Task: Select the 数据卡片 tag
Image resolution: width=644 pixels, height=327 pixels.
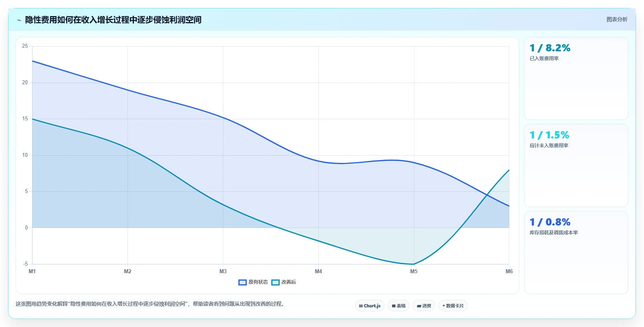Action: point(453,306)
